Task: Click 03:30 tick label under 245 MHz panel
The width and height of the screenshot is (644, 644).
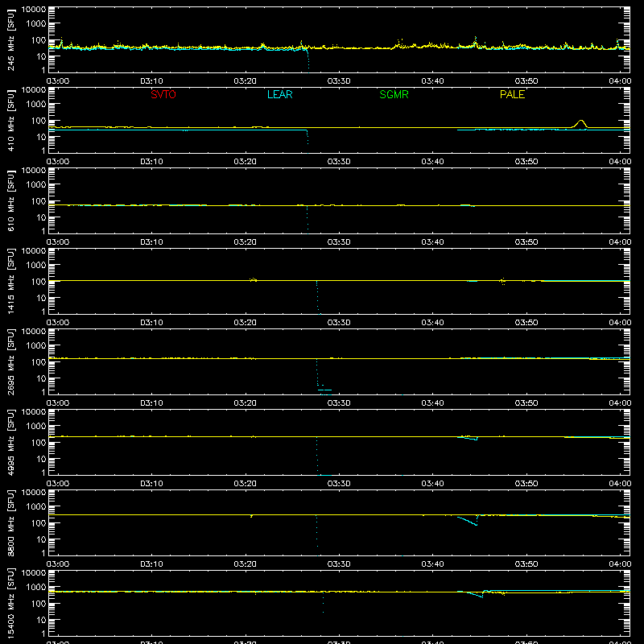Action: pos(339,81)
